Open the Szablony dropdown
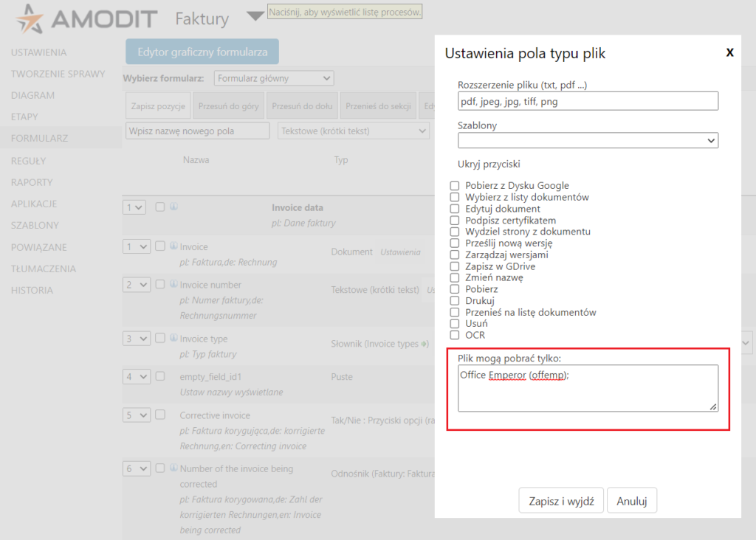Viewport: 756px width, 540px height. click(587, 140)
